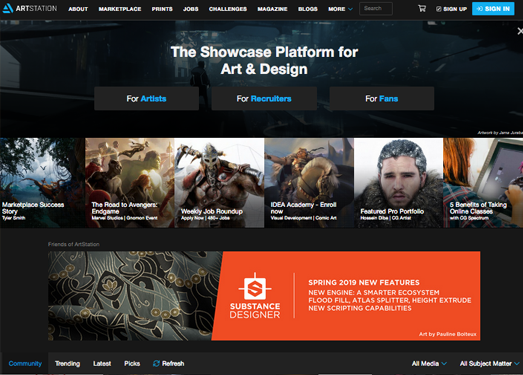This screenshot has width=523, height=375.
Task: Open IDEA Academy Enroll now card
Action: click(x=309, y=183)
